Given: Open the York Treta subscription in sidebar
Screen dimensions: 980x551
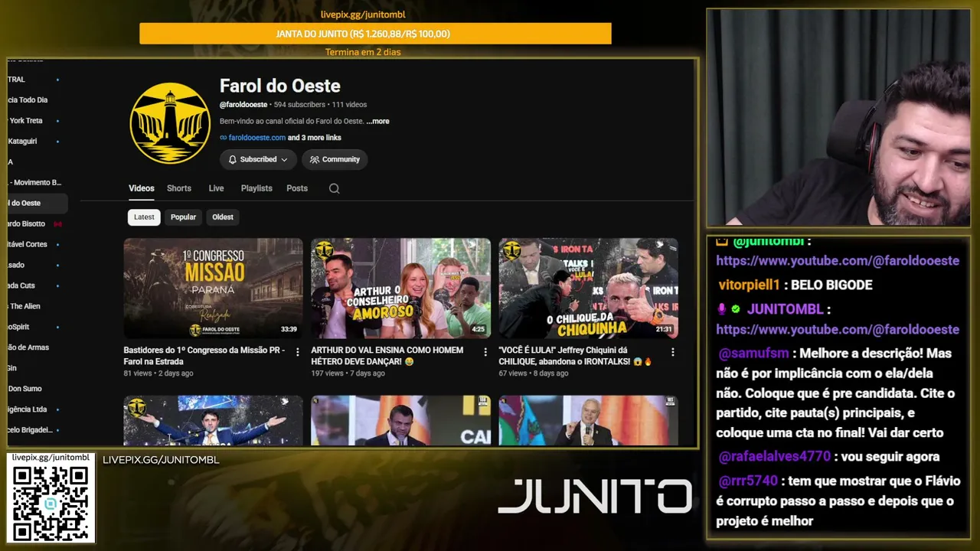Looking at the screenshot, I should pos(26,121).
